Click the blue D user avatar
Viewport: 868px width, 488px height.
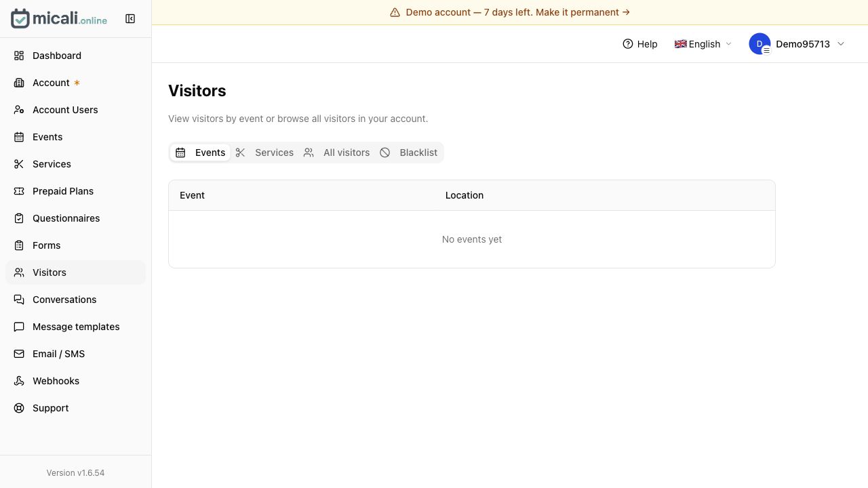[759, 43]
